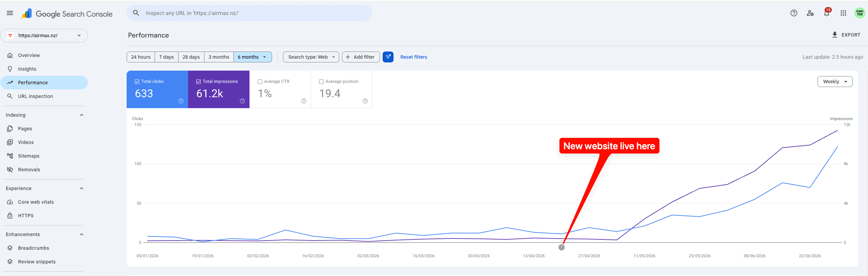Click the EXPORT button

coord(846,35)
